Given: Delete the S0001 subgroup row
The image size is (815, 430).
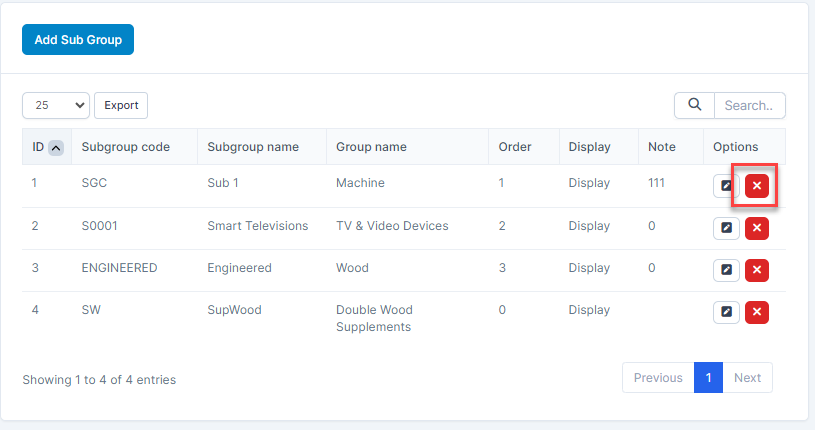Looking at the screenshot, I should click(x=757, y=228).
